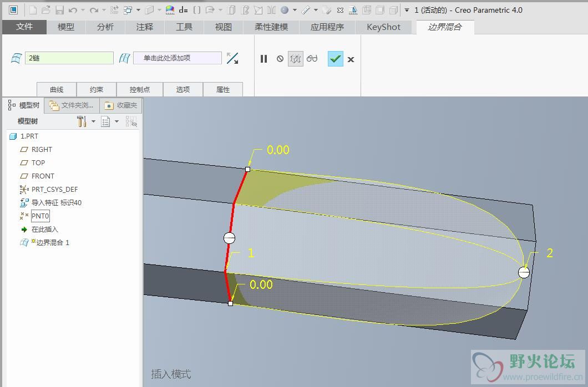Pause the boundary blend tool

click(263, 59)
